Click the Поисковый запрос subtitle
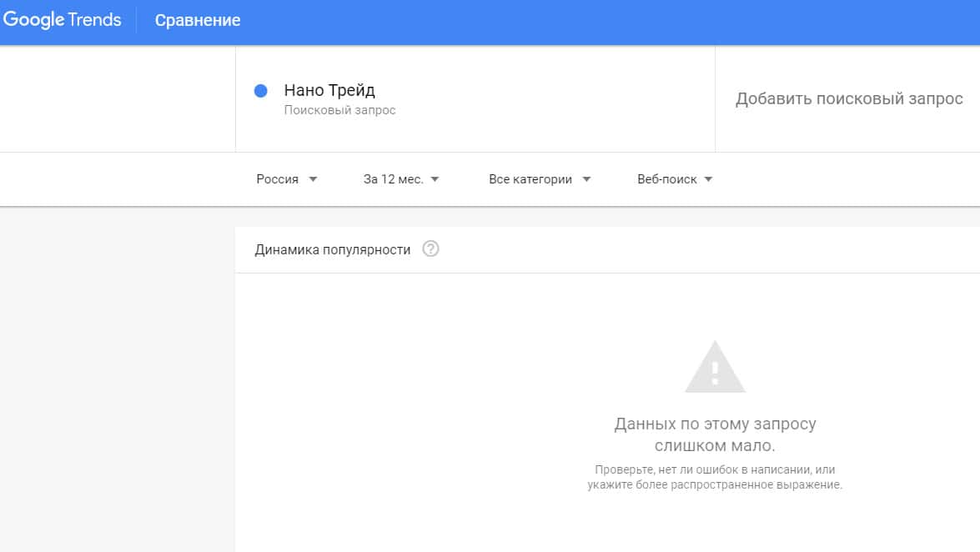 [339, 110]
